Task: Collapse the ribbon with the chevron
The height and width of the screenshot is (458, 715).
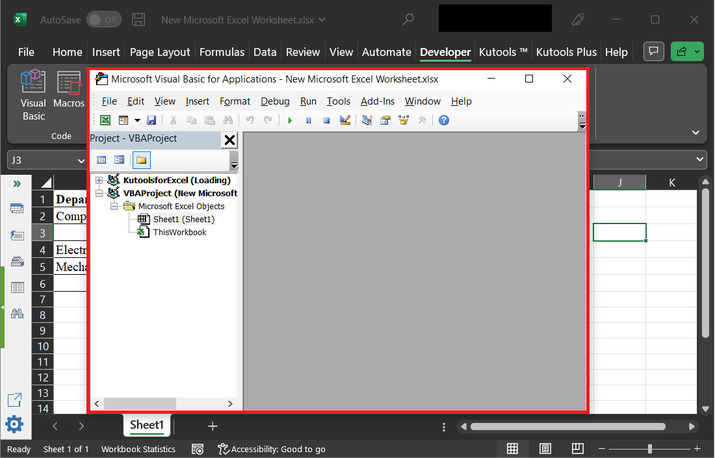Action: [x=695, y=132]
